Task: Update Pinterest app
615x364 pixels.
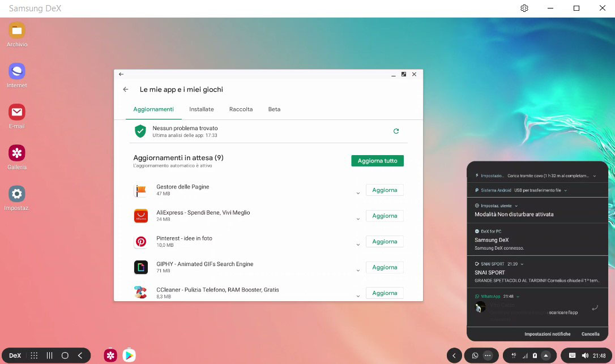Action: click(385, 242)
